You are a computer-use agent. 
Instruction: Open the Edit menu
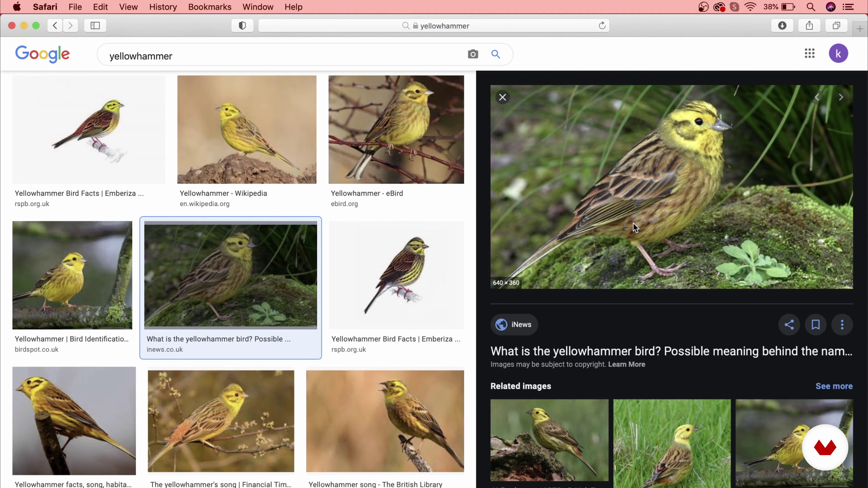(x=100, y=7)
